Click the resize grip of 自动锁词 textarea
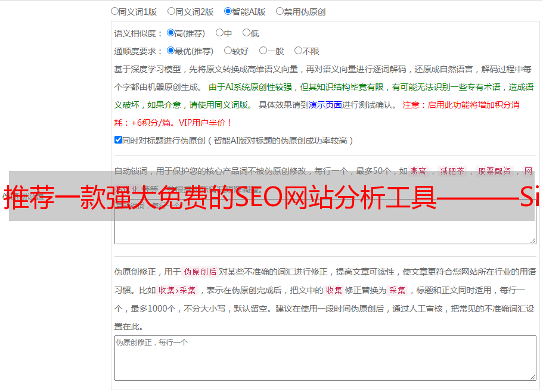Viewport: 543px width, 392px height. tap(533, 241)
